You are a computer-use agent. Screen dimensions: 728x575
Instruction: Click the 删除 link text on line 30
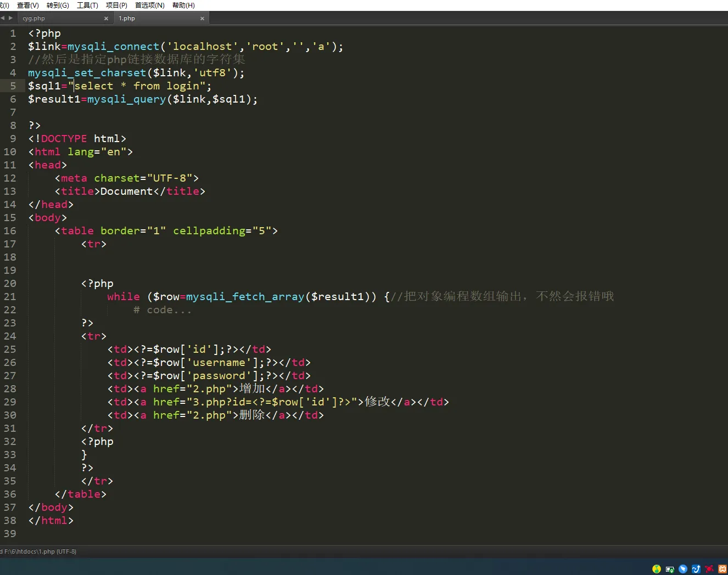[253, 415]
